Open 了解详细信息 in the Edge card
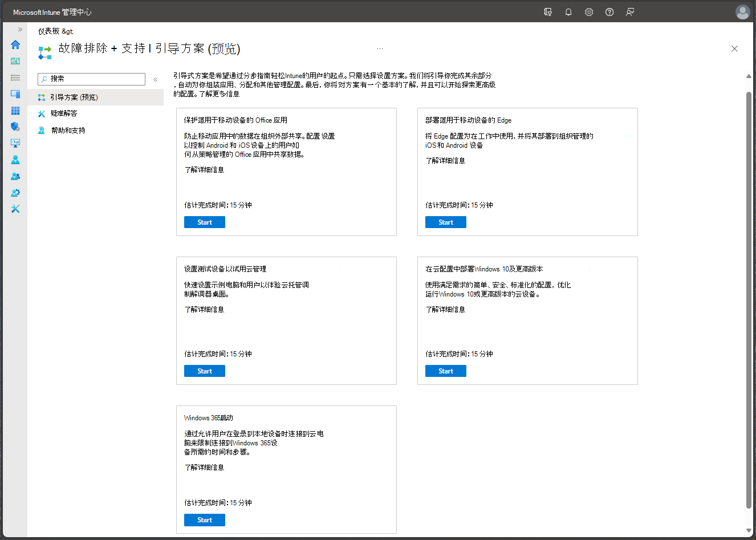756x540 pixels. click(446, 161)
